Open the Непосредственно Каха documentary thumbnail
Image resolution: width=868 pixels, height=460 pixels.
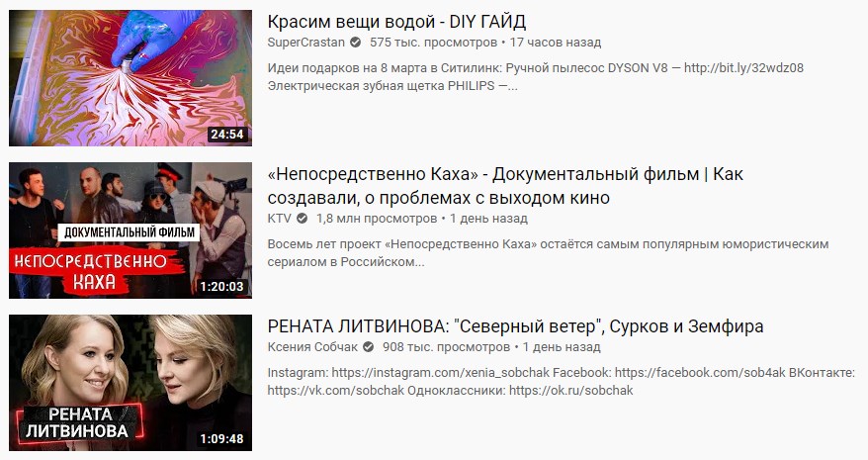(130, 230)
